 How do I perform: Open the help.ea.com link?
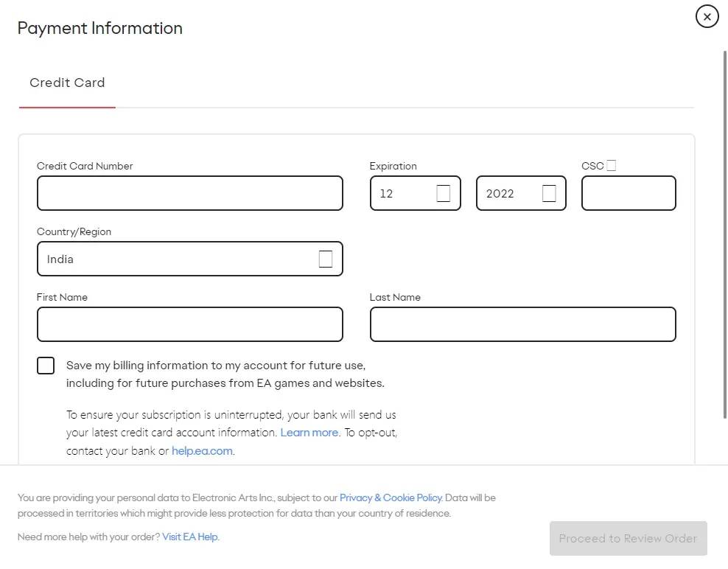tap(202, 451)
